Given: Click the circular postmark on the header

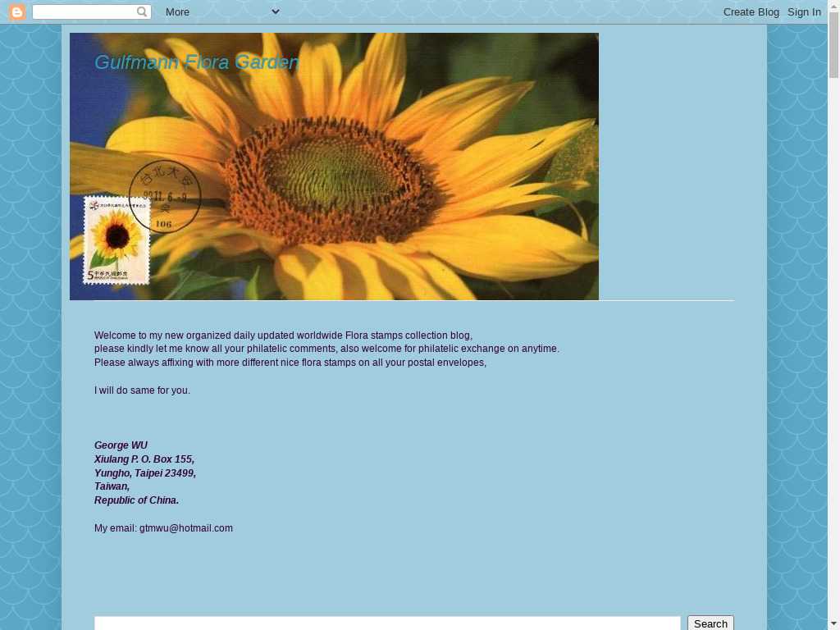Looking at the screenshot, I should click(167, 196).
